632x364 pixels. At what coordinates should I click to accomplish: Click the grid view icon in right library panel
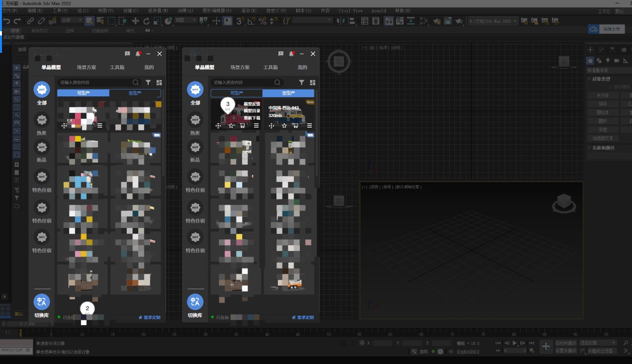click(x=313, y=82)
